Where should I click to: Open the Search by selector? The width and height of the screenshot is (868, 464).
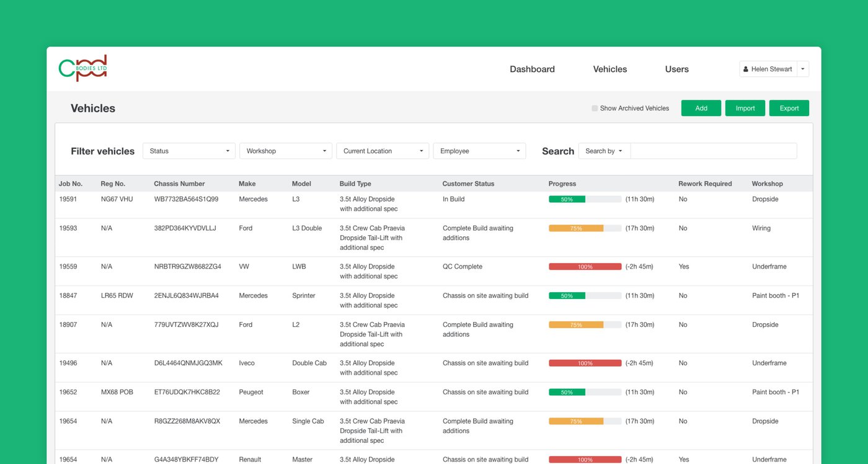click(604, 151)
